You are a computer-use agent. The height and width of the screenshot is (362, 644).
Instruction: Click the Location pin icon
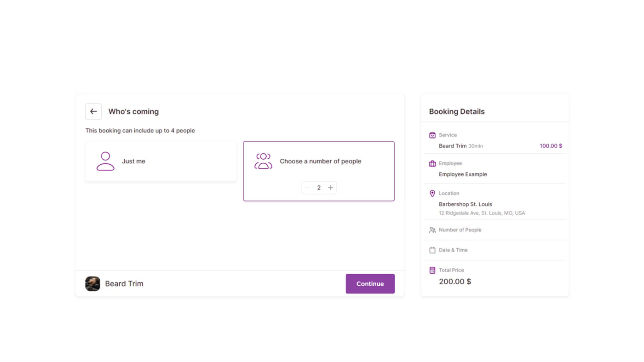(432, 194)
